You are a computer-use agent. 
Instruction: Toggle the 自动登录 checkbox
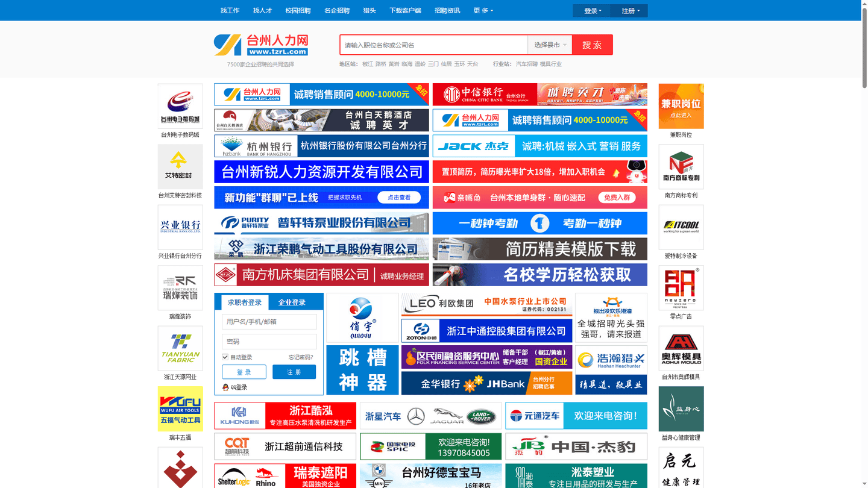tap(225, 357)
